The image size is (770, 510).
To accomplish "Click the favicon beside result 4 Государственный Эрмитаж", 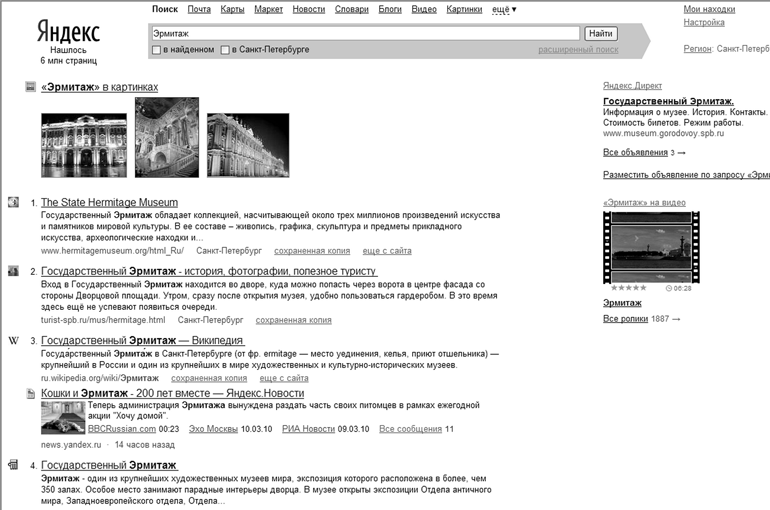I will 14,464.
